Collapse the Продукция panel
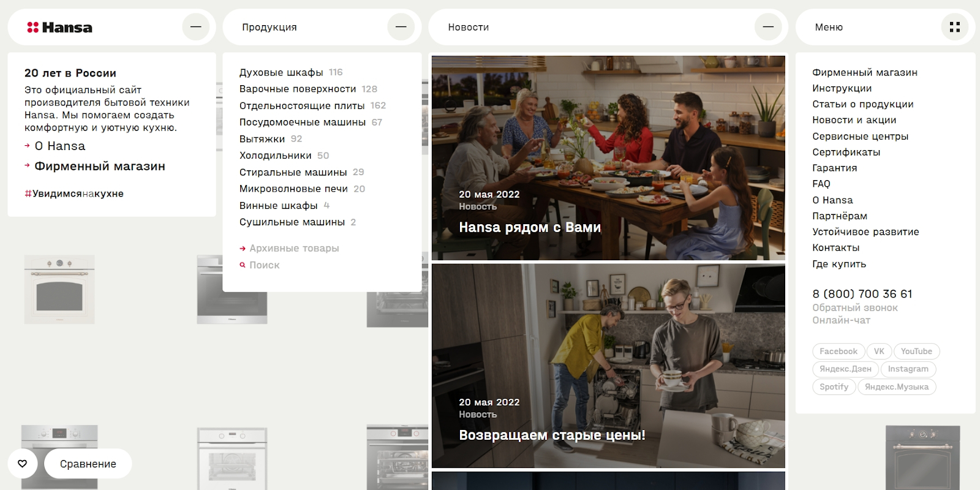Viewport: 980px width, 490px height. point(401,27)
